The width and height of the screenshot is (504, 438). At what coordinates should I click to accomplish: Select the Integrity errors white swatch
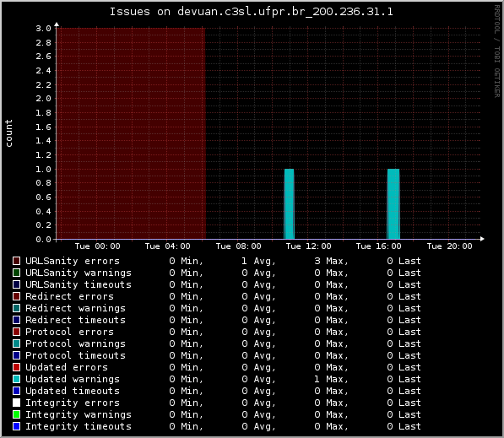pyautogui.click(x=16, y=403)
